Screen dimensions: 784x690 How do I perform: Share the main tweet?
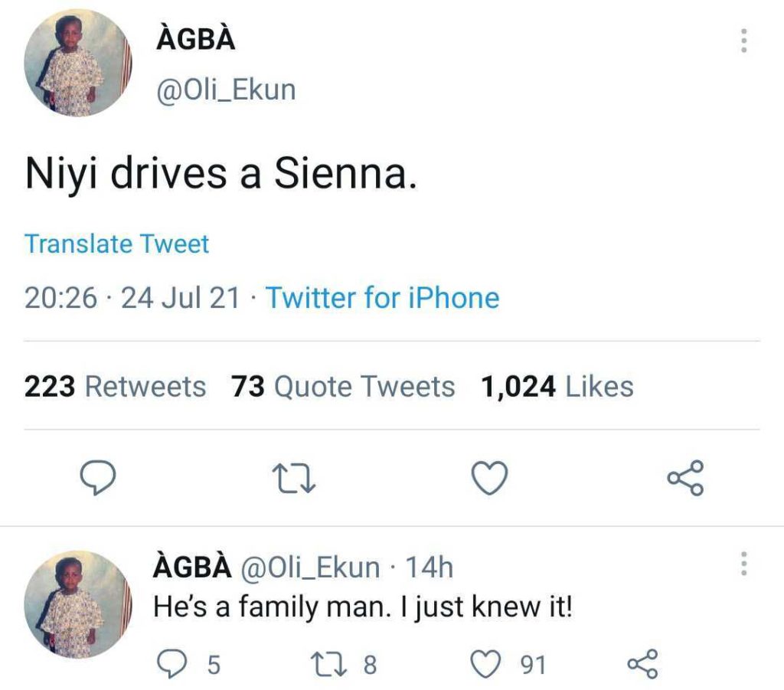click(x=684, y=479)
